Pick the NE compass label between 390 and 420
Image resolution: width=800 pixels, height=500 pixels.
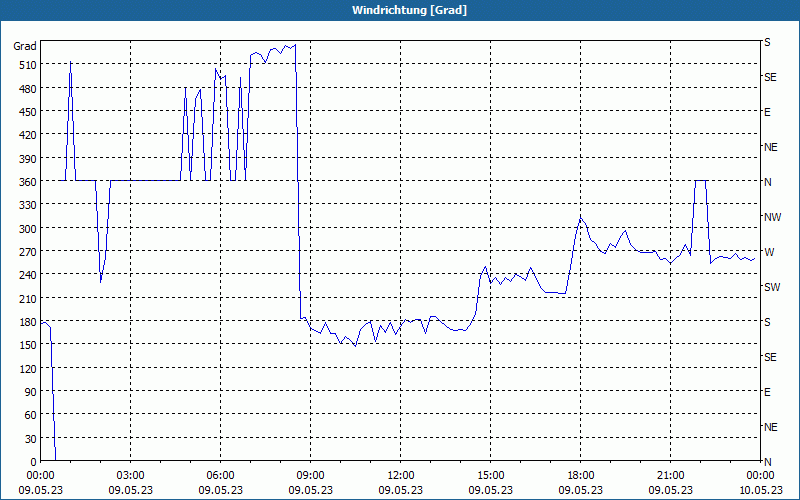(x=770, y=147)
